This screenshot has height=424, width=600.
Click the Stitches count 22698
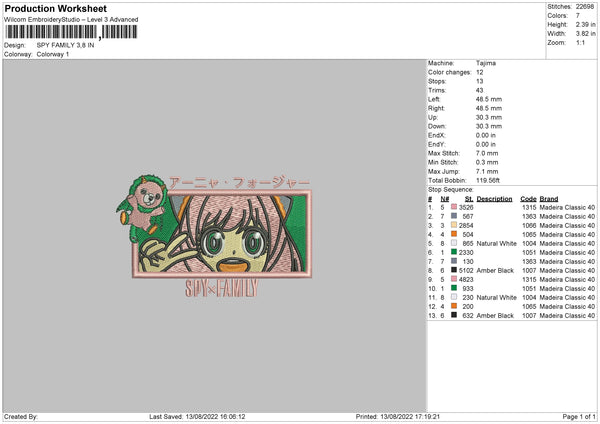coord(585,7)
